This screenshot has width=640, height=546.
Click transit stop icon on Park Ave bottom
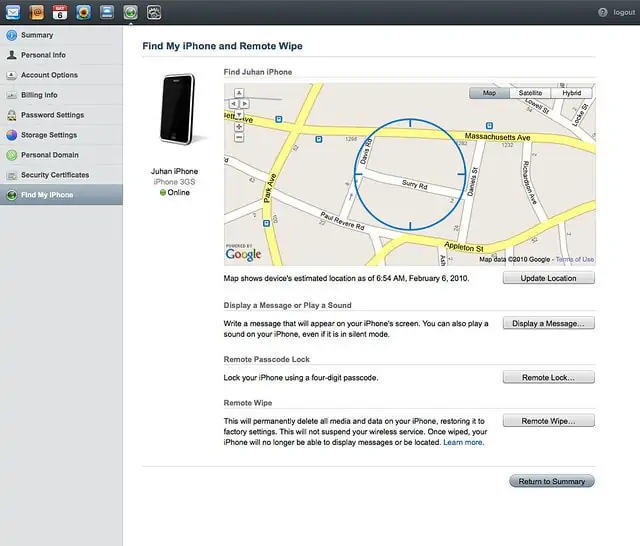tap(267, 223)
